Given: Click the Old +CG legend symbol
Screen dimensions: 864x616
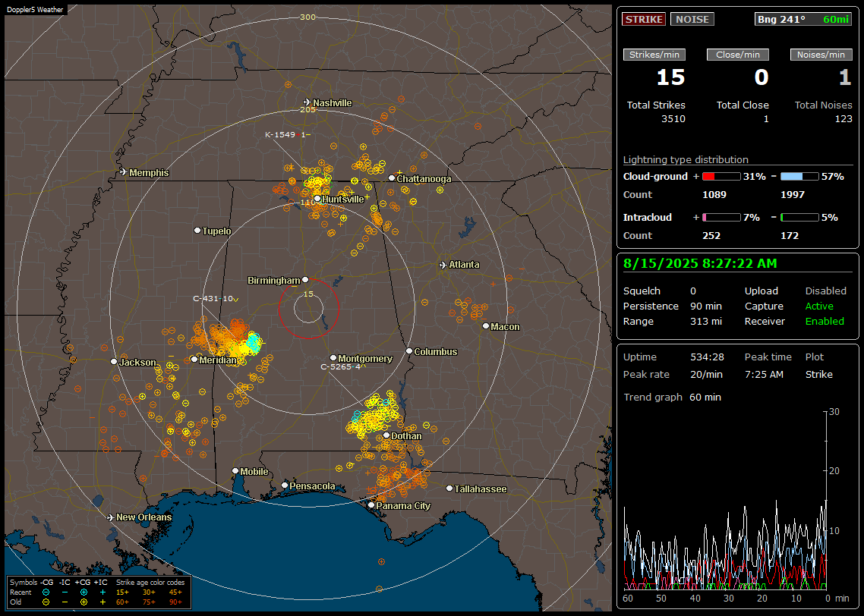Looking at the screenshot, I should pyautogui.click(x=84, y=602).
